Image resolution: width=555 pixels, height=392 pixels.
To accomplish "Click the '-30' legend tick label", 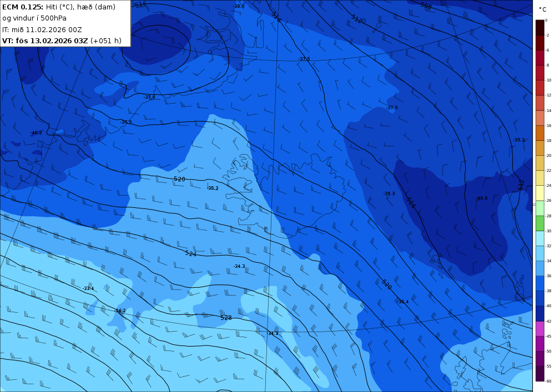I will coord(549,231).
